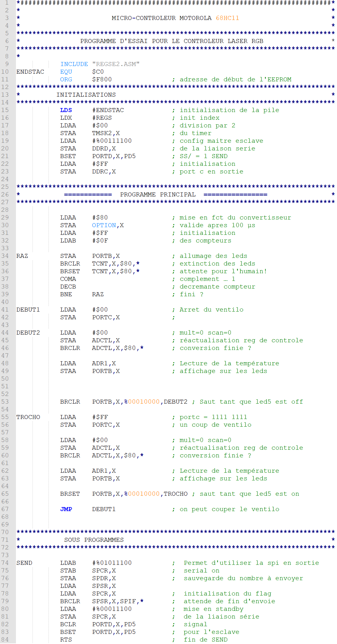The image size is (337, 644).
Task: Click the "division par 2" comment
Action: (x=208, y=126)
